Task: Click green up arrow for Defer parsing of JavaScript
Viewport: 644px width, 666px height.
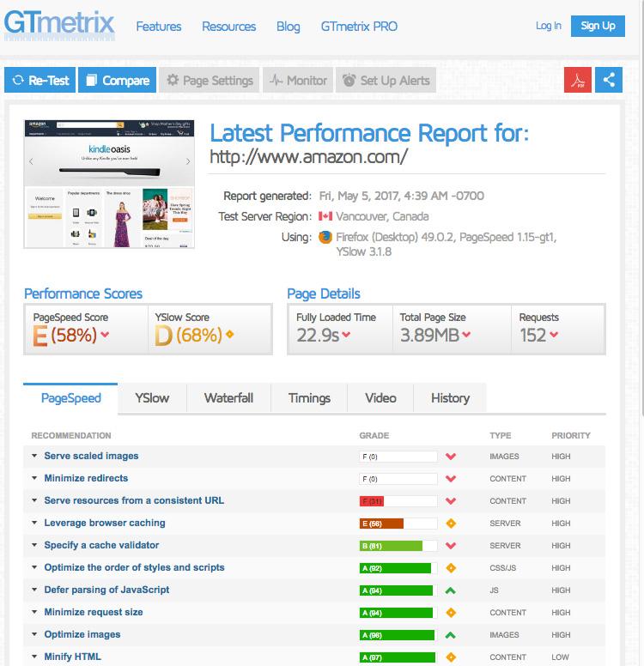Action: tap(451, 590)
